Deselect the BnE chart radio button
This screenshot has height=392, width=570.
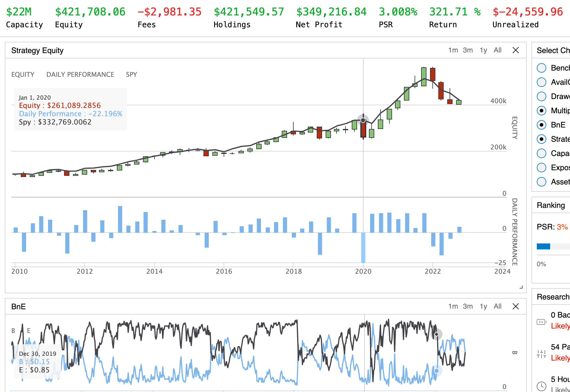pyautogui.click(x=542, y=125)
